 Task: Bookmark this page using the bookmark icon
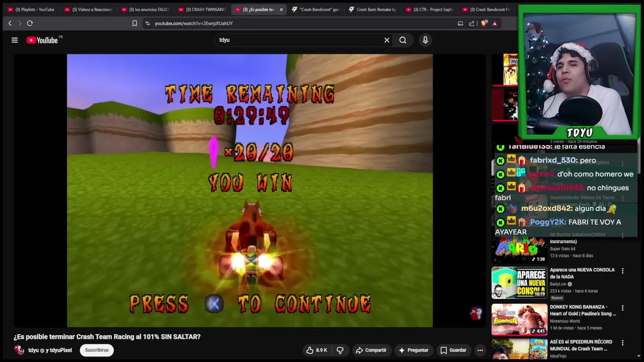tap(134, 23)
